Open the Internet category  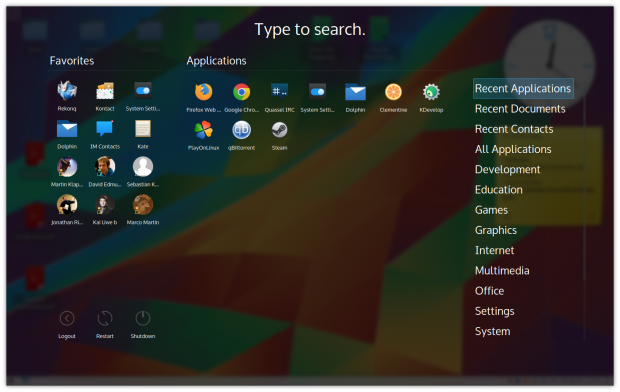[495, 250]
